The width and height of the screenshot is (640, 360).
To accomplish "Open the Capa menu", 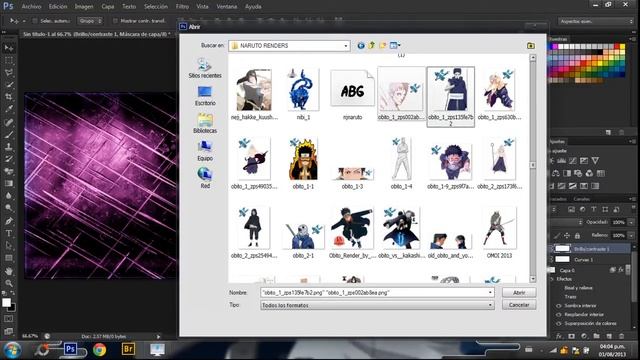I will [x=108, y=7].
